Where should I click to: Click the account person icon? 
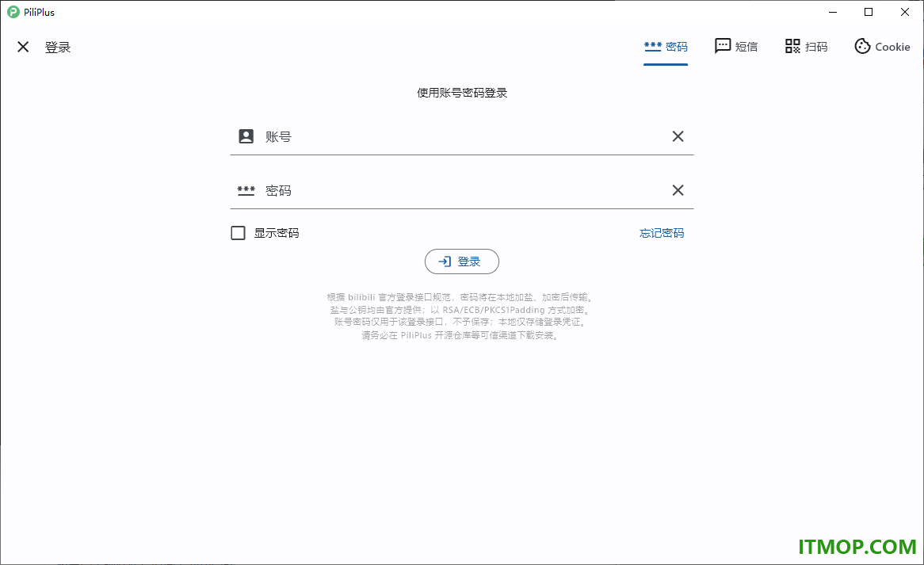coord(246,136)
